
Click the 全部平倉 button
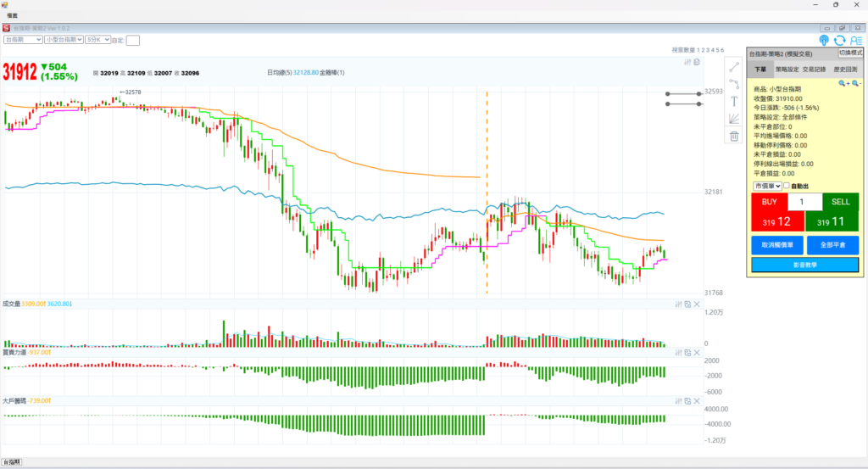pos(832,245)
